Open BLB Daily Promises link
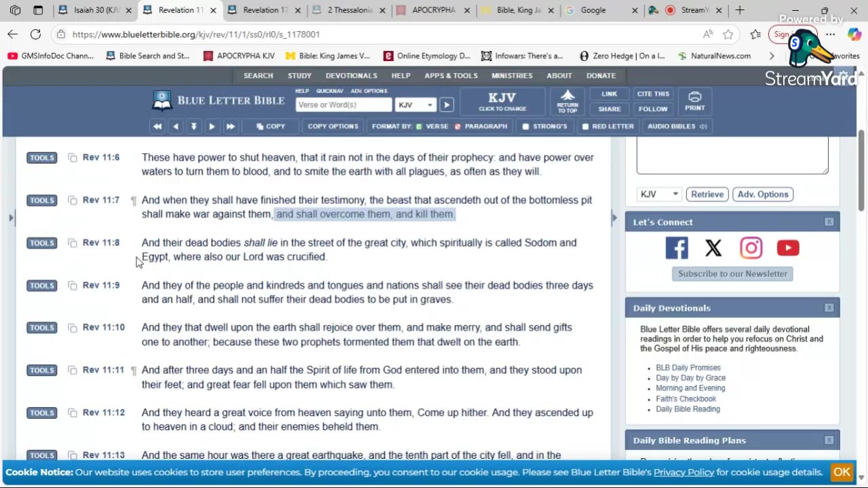This screenshot has height=488, width=868. pyautogui.click(x=688, y=367)
